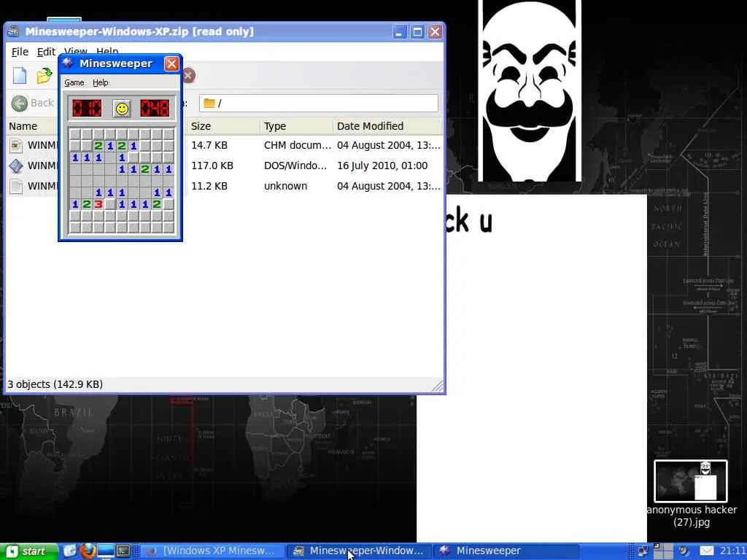Viewport: 747px width, 560px height.
Task: Click the 117.0 KB size cell
Action: 212,166
